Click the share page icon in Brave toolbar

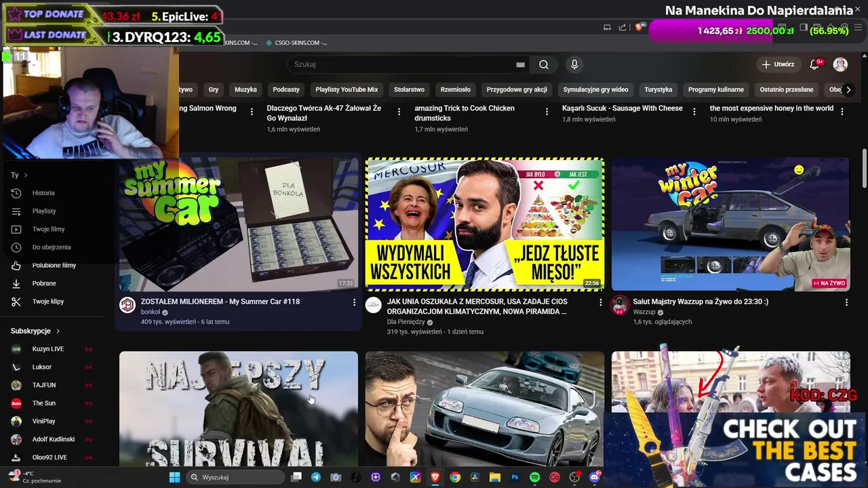pos(622,27)
